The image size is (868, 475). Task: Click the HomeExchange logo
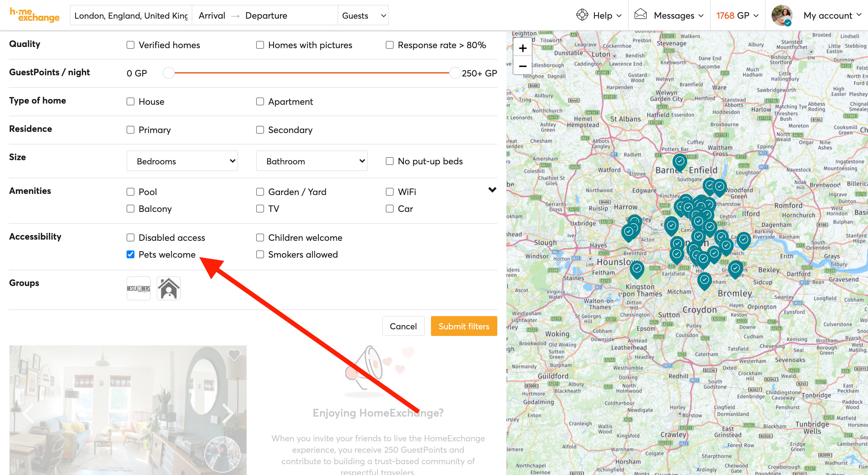point(34,15)
